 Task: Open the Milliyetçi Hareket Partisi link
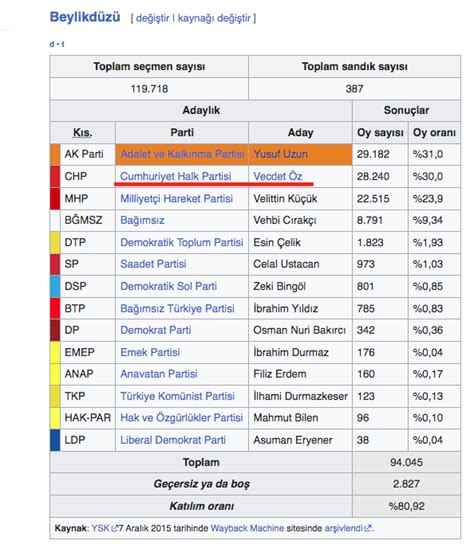(x=176, y=199)
